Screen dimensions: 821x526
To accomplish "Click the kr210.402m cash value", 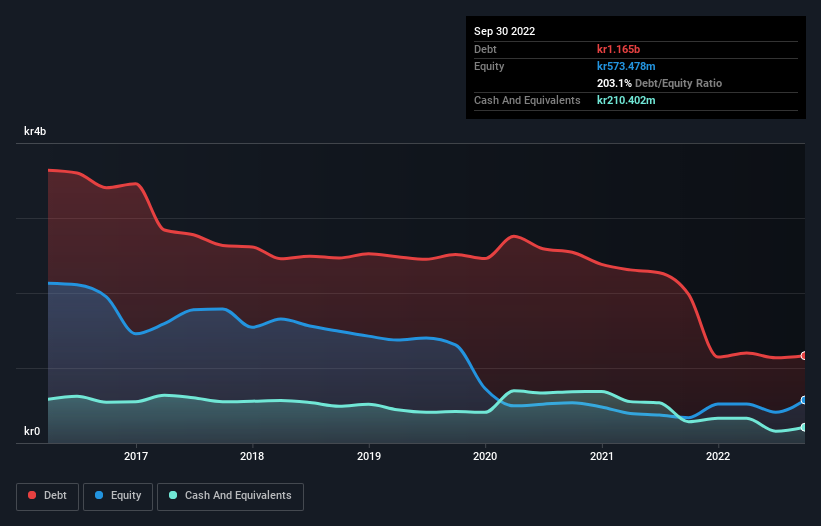I will click(626, 100).
